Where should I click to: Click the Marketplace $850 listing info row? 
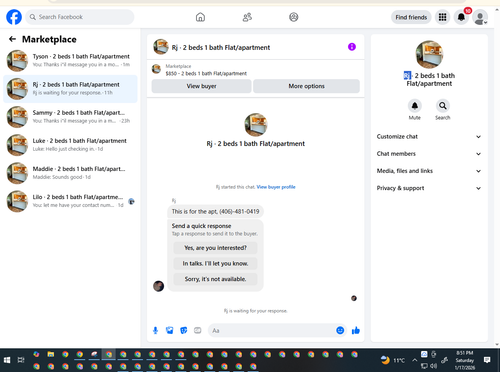(x=256, y=70)
